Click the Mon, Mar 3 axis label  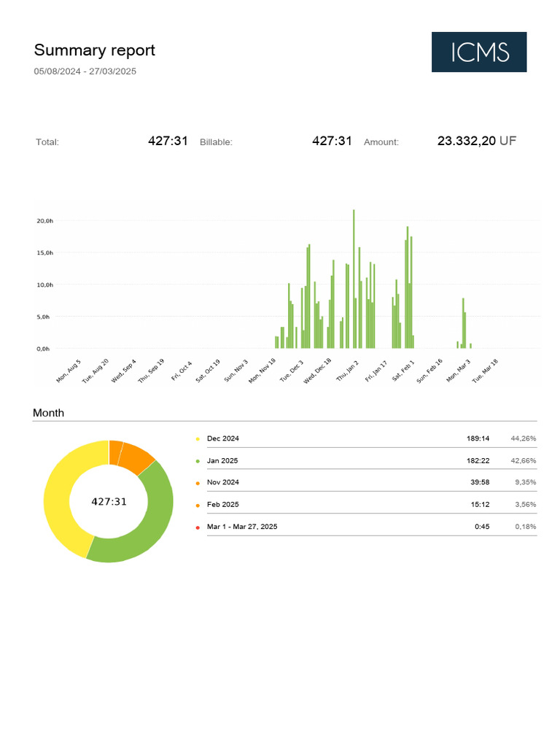pyautogui.click(x=458, y=371)
